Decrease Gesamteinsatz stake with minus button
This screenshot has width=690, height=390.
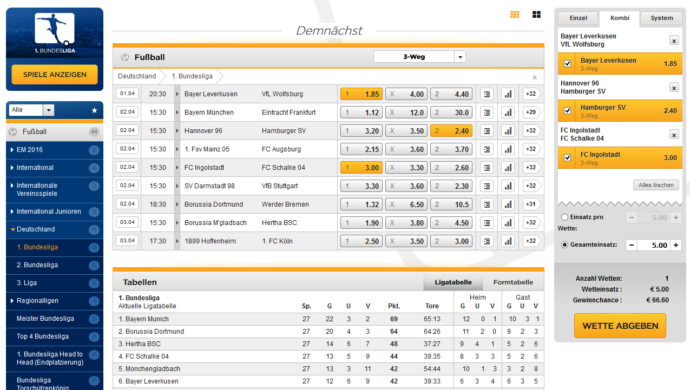pos(631,245)
